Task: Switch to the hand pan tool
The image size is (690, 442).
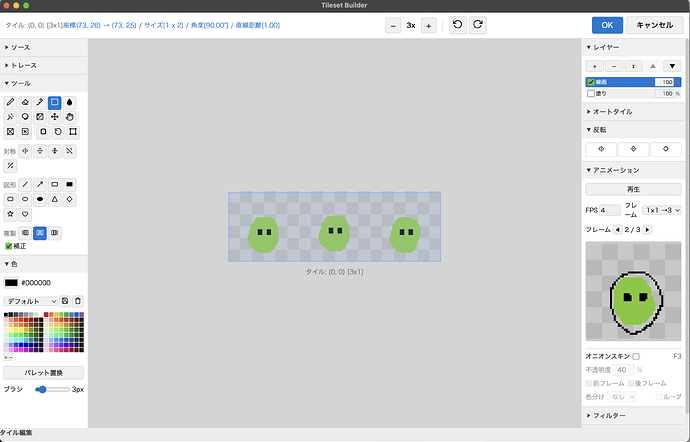Action: point(70,117)
